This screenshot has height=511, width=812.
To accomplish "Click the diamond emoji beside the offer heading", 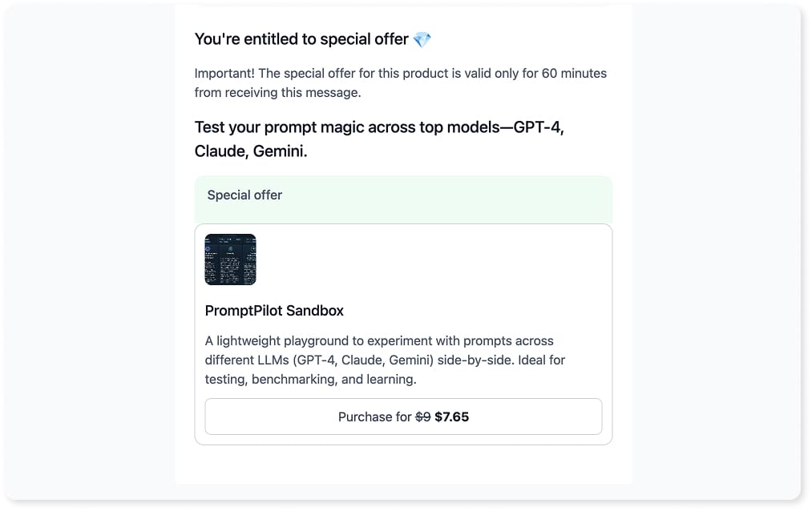I will coord(422,39).
